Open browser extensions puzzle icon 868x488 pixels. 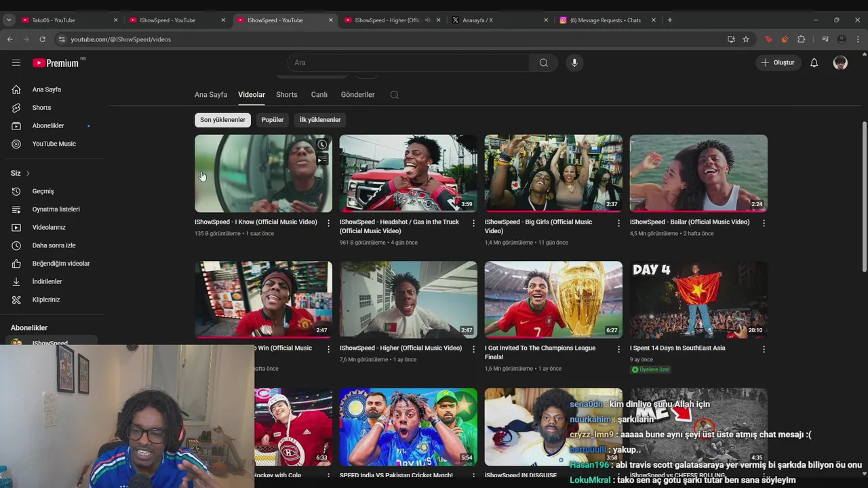pyautogui.click(x=801, y=39)
